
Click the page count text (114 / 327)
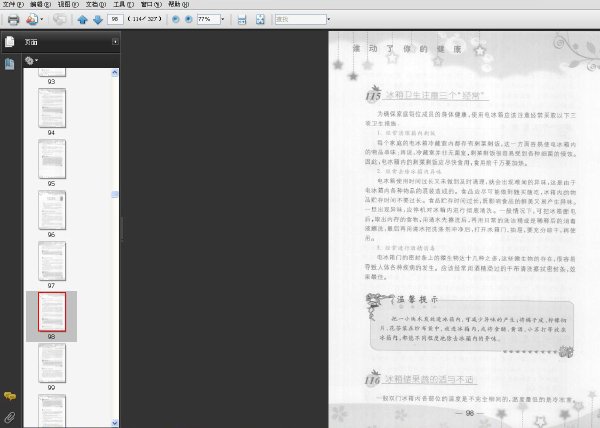[145, 19]
